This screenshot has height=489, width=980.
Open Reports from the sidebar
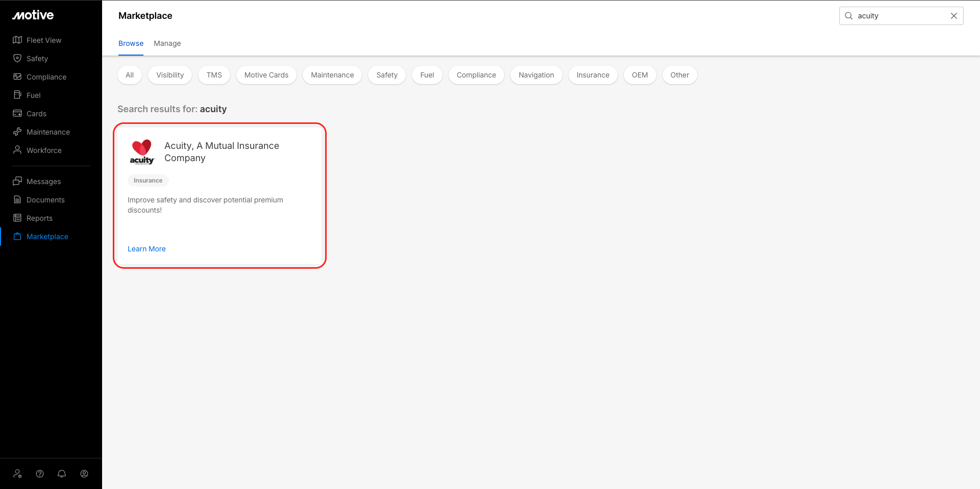39,218
